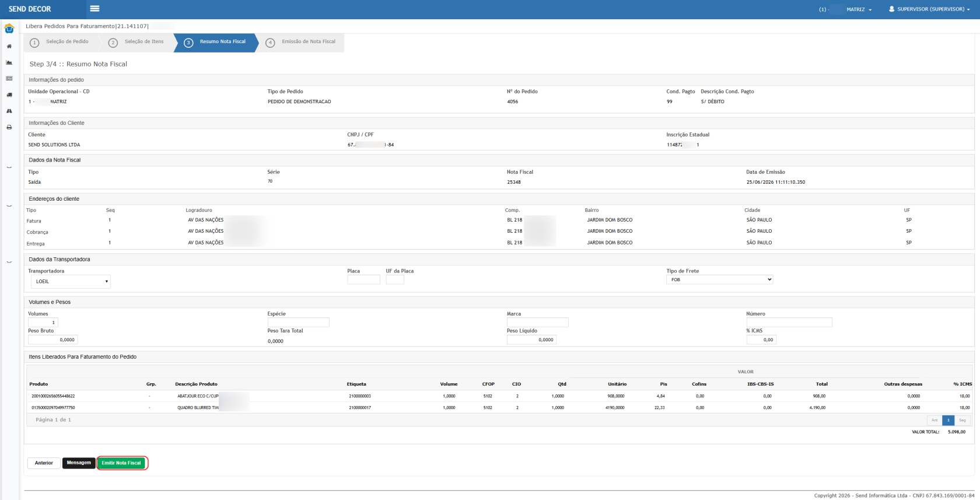Open the area chart icon in the sidebar

[x=9, y=62]
